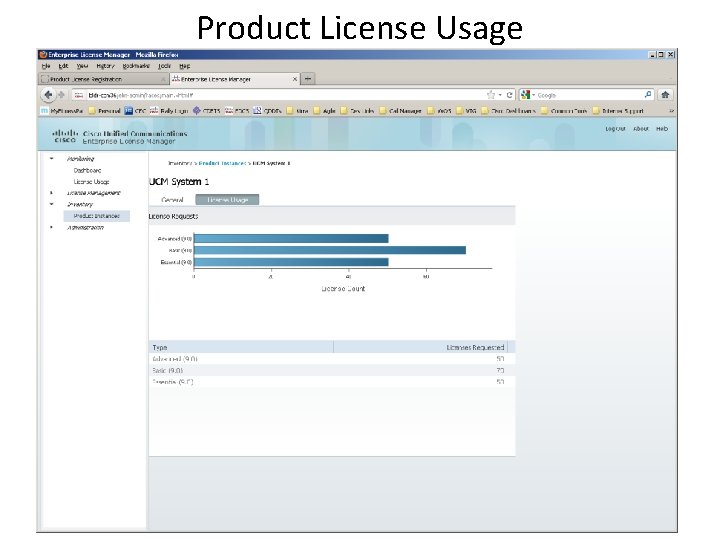Open the Bookmarks menu

(136, 66)
